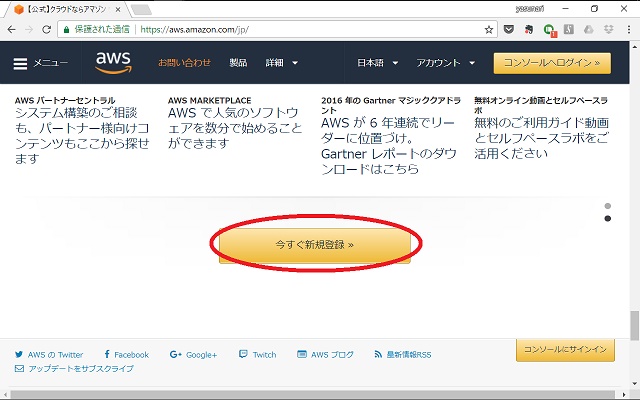The width and height of the screenshot is (640, 400).
Task: Expand the アカウント dropdown
Action: pyautogui.click(x=446, y=63)
